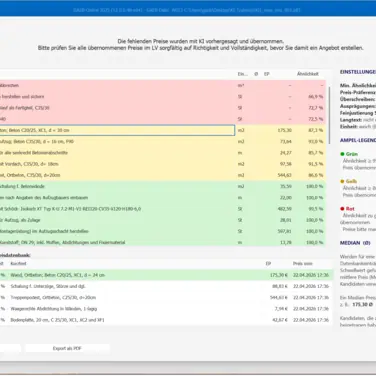
Task: Click the 482,59 price cell
Action: click(285, 209)
